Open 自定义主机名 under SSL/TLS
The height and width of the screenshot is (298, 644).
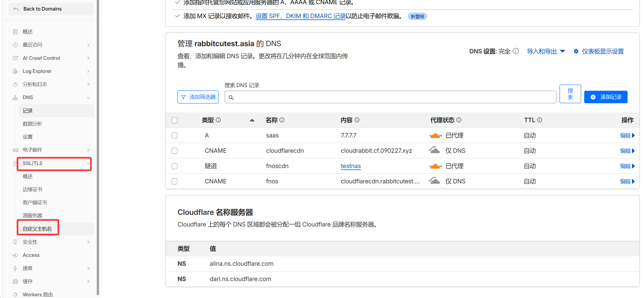[x=37, y=229]
